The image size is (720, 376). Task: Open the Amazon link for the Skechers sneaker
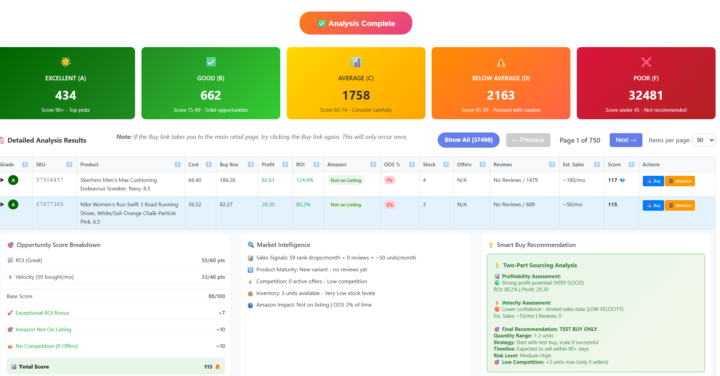[680, 181]
